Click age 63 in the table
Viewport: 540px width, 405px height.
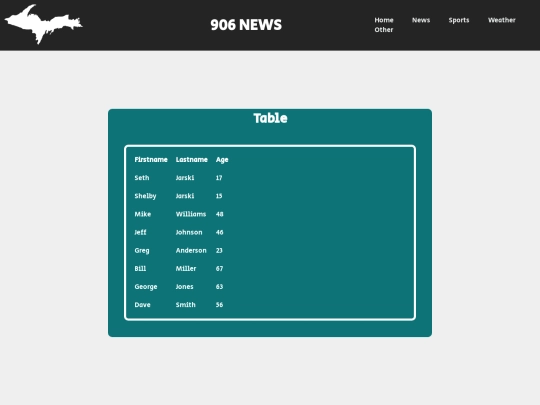(220, 287)
